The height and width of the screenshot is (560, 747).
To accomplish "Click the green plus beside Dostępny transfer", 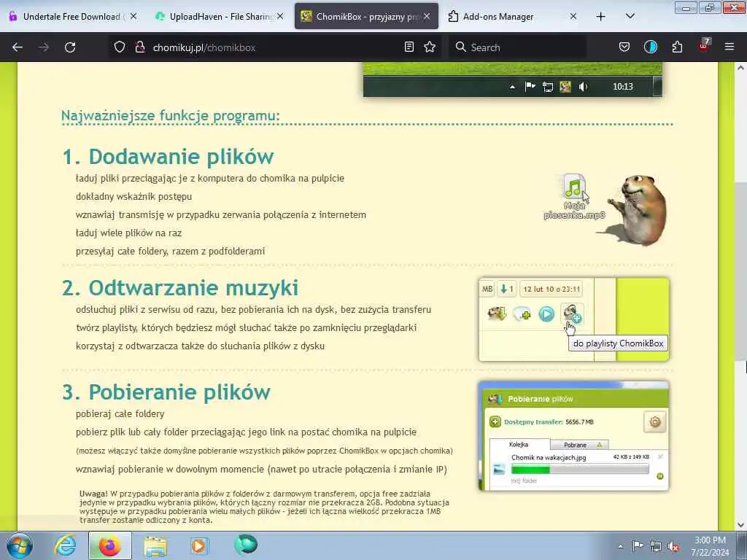I will click(x=495, y=422).
